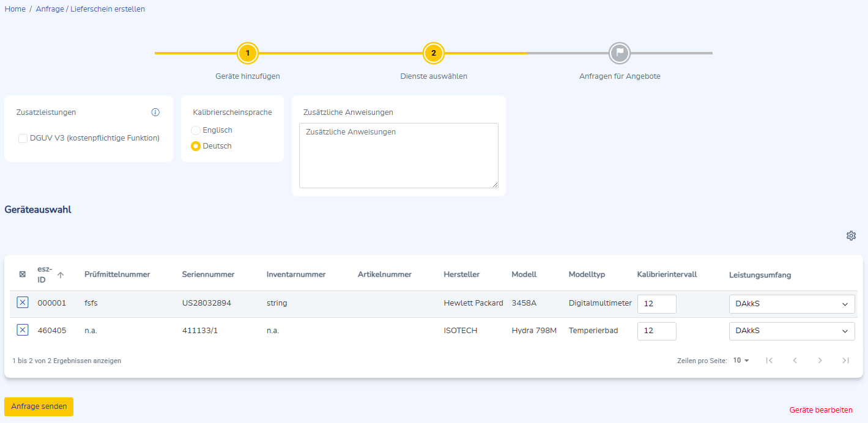Open the rows per page dropdown
This screenshot has width=868, height=423.
point(741,361)
